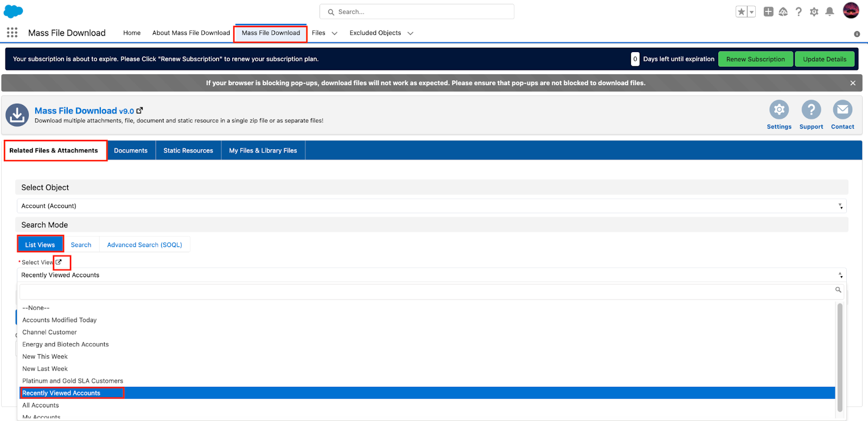Click the search magnifier in view filter
Viewport: 868px width, 421px height.
tap(838, 290)
